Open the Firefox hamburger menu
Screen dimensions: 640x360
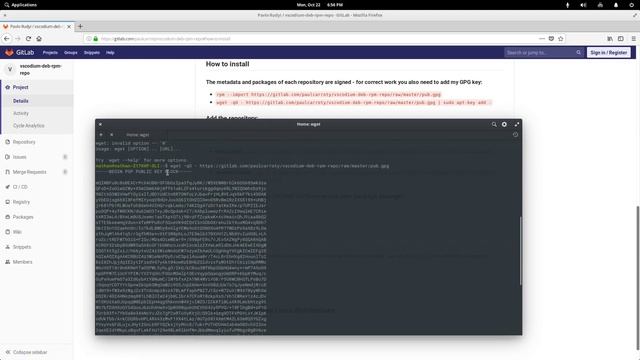(633, 39)
